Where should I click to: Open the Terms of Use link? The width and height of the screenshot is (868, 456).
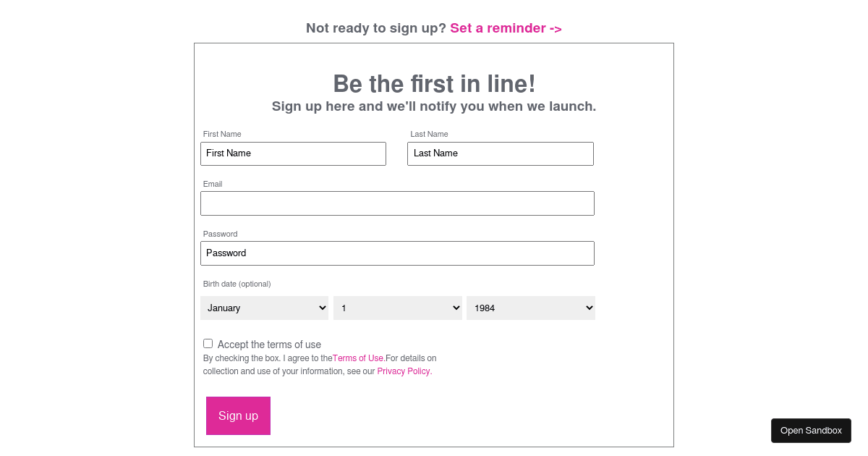[357, 358]
